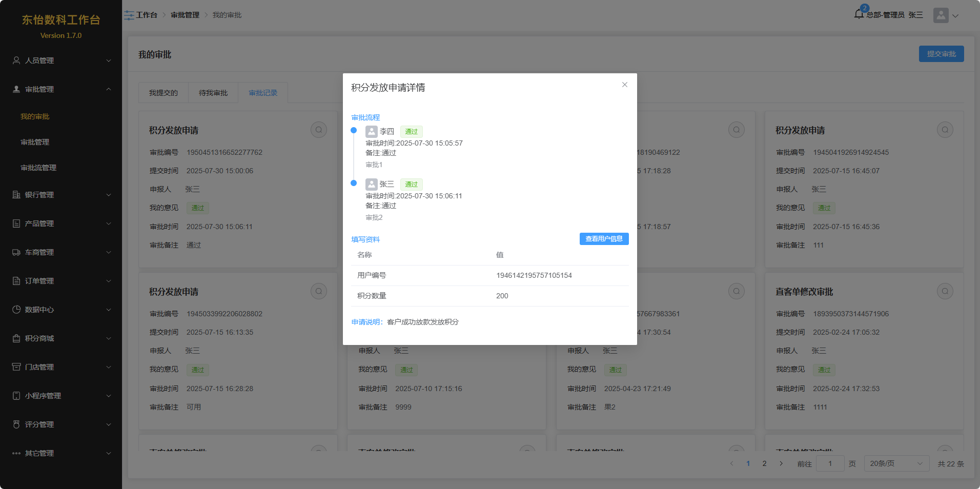Click 张三's avatar in approval flow
980x489 pixels.
[x=372, y=185]
